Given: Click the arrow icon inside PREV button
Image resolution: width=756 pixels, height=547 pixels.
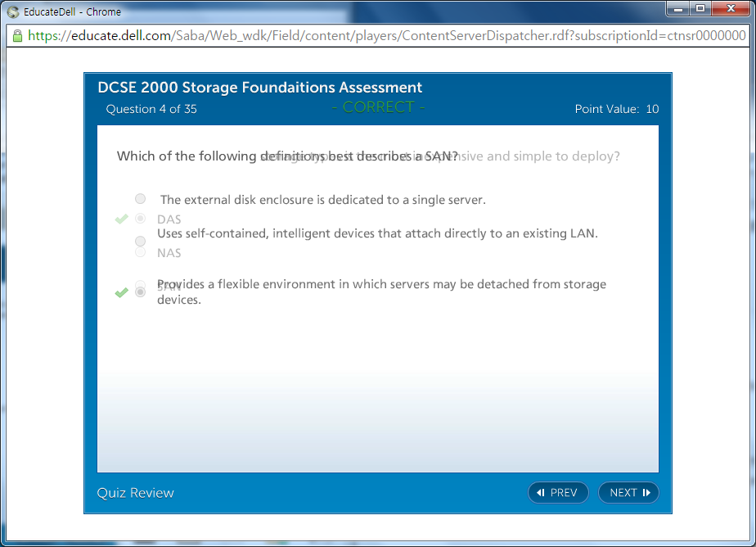Looking at the screenshot, I should pyautogui.click(x=541, y=492).
